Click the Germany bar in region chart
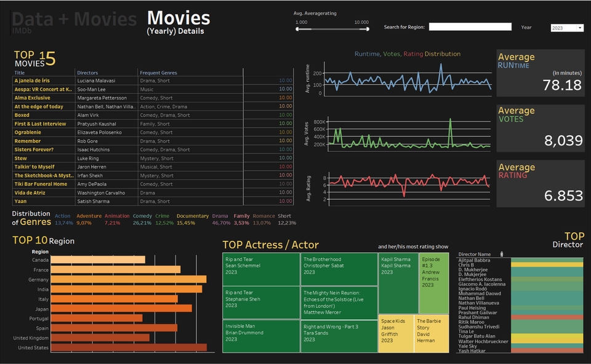The width and height of the screenshot is (591, 364). pos(128,279)
